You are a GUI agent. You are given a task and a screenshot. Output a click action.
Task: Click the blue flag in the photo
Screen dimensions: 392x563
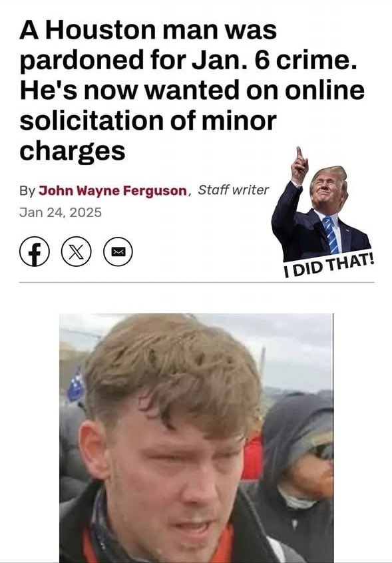tap(76, 386)
